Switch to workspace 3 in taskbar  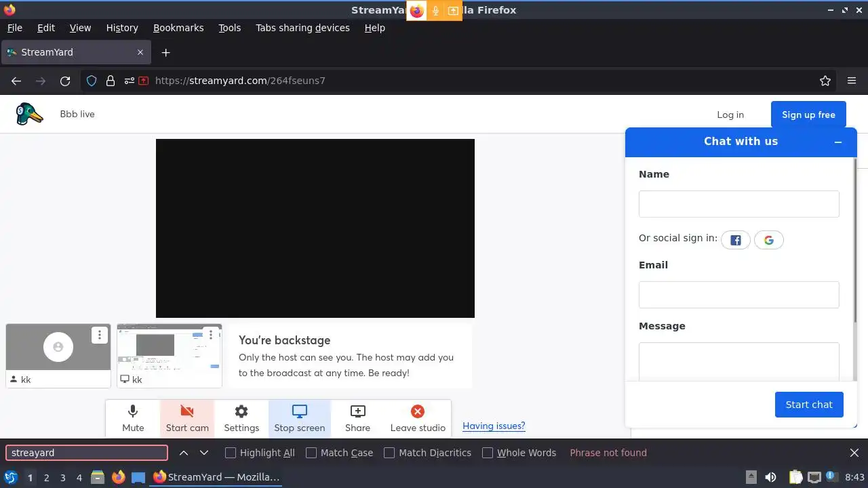pyautogui.click(x=62, y=477)
